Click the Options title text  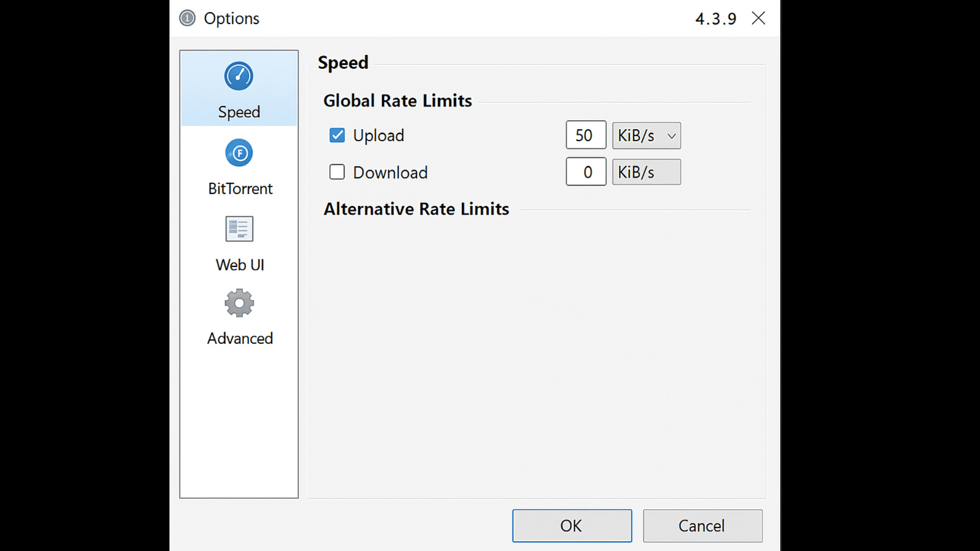pyautogui.click(x=231, y=19)
